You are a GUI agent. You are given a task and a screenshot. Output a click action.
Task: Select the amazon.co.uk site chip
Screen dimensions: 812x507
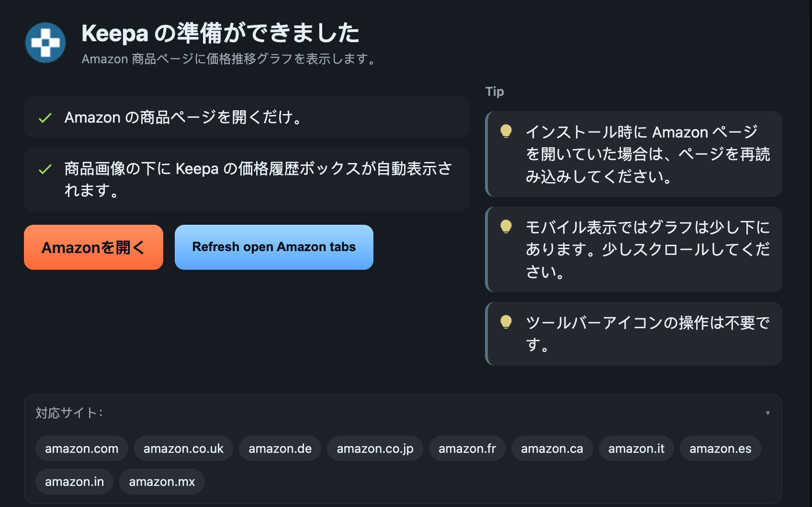tap(183, 449)
